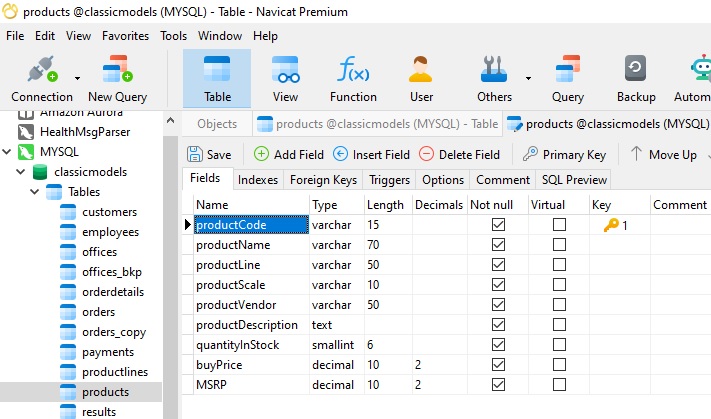
Task: Open the File menu
Action: (15, 36)
